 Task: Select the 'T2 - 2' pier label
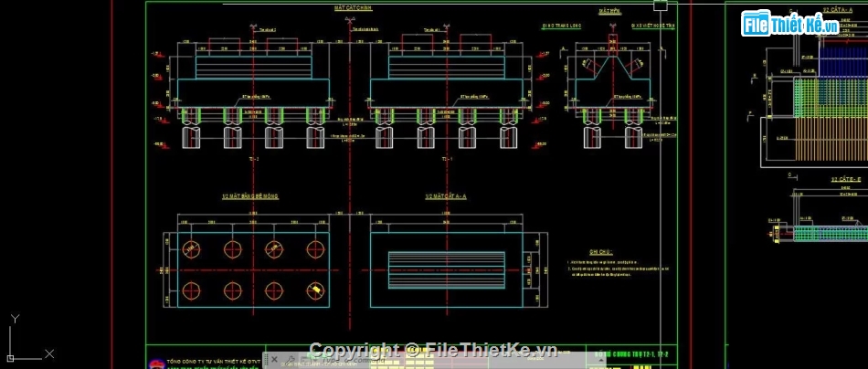254,159
